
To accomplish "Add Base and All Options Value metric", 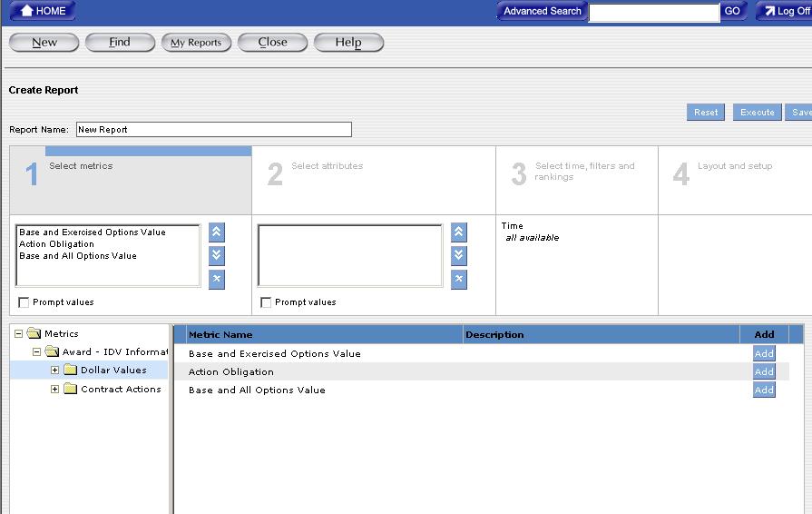I will (x=764, y=390).
